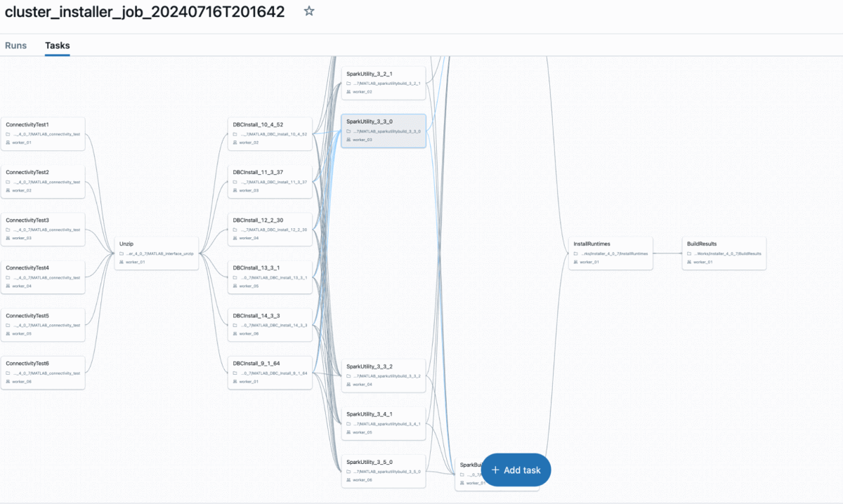Select the ConnectivityTest3 task node title
Screen dimensions: 843x504
click(x=27, y=220)
